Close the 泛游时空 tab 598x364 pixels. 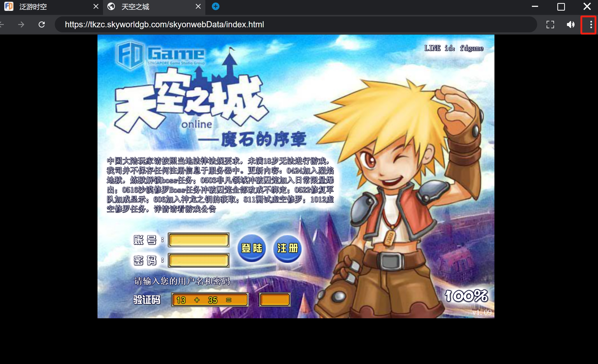[x=96, y=7]
